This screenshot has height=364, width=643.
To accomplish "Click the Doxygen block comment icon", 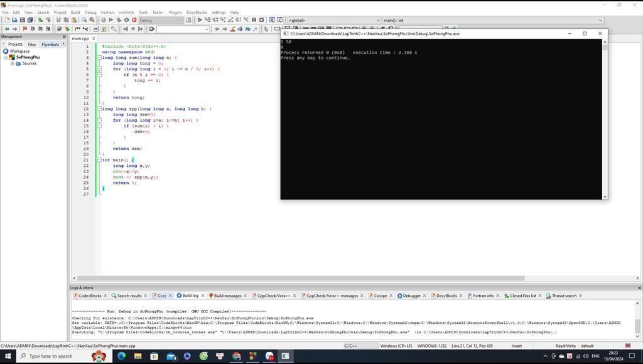I will pyautogui.click(x=77, y=29).
